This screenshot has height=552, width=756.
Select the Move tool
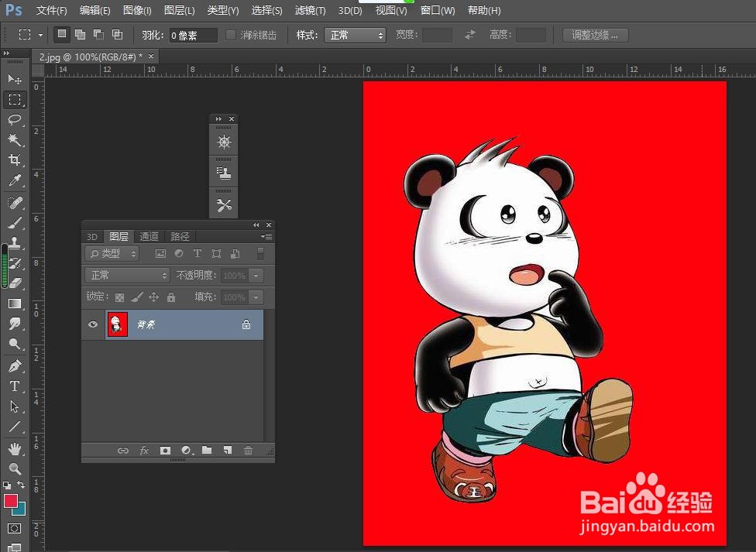click(15, 79)
